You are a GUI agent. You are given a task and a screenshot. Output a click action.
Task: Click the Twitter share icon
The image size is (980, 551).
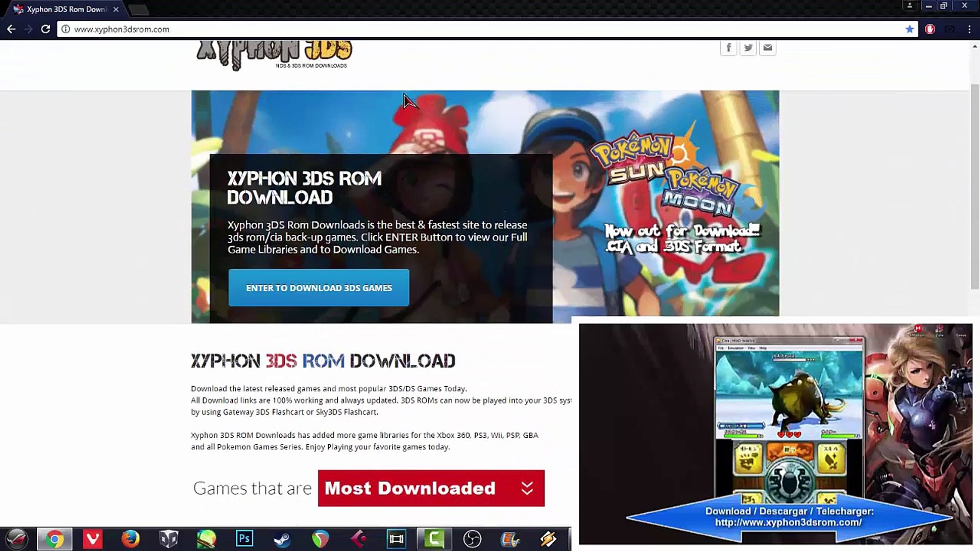(748, 48)
